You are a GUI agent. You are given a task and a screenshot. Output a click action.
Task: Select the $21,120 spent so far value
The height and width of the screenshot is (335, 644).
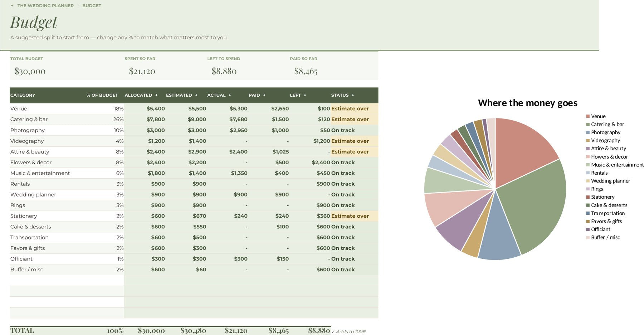point(142,71)
